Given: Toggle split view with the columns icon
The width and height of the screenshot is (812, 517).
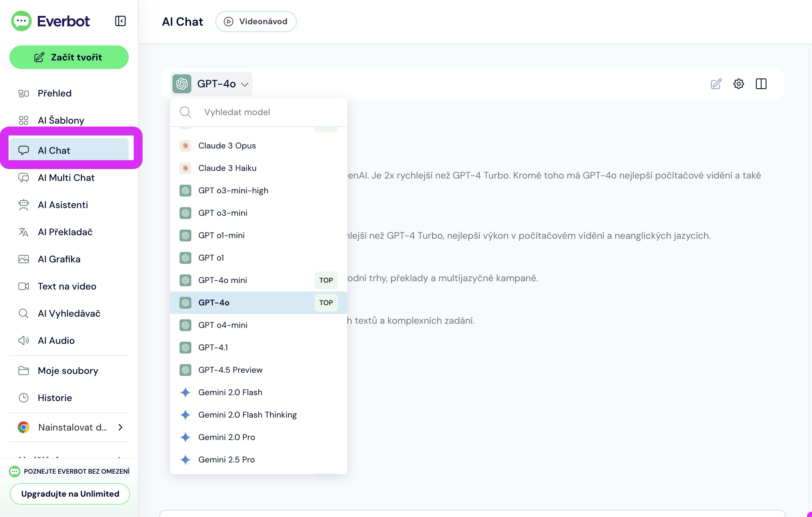Looking at the screenshot, I should coord(761,84).
